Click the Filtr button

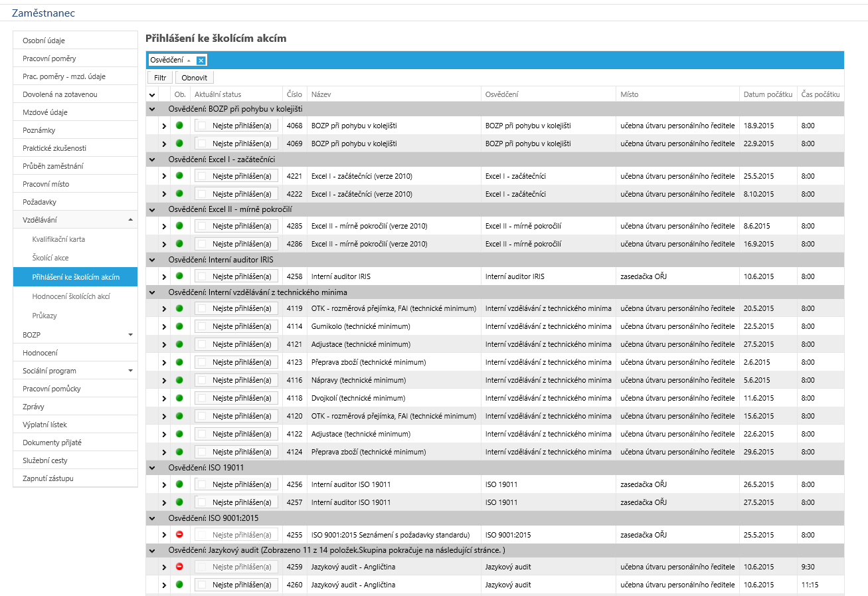[x=160, y=78]
